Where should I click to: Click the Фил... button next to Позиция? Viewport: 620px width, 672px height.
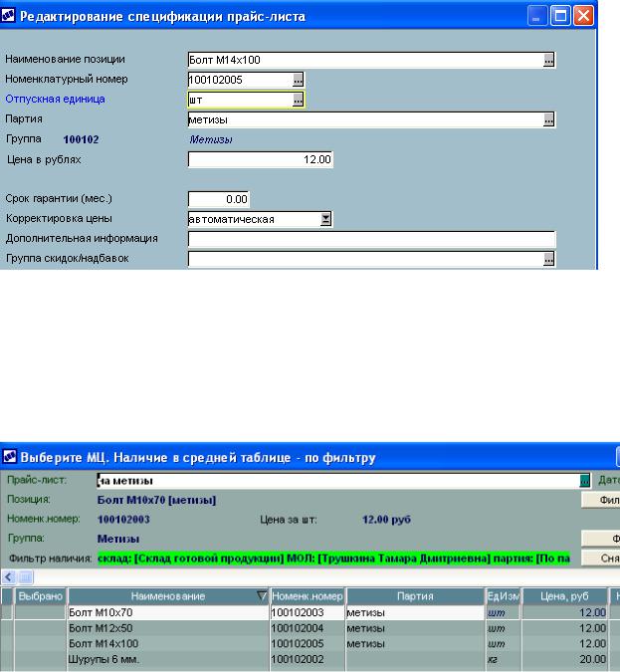point(601,500)
